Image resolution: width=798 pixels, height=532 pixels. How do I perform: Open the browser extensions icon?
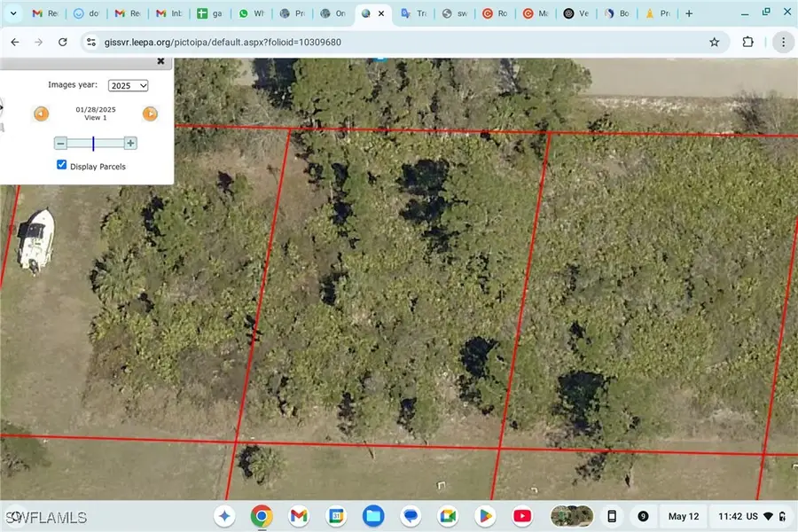pos(747,42)
